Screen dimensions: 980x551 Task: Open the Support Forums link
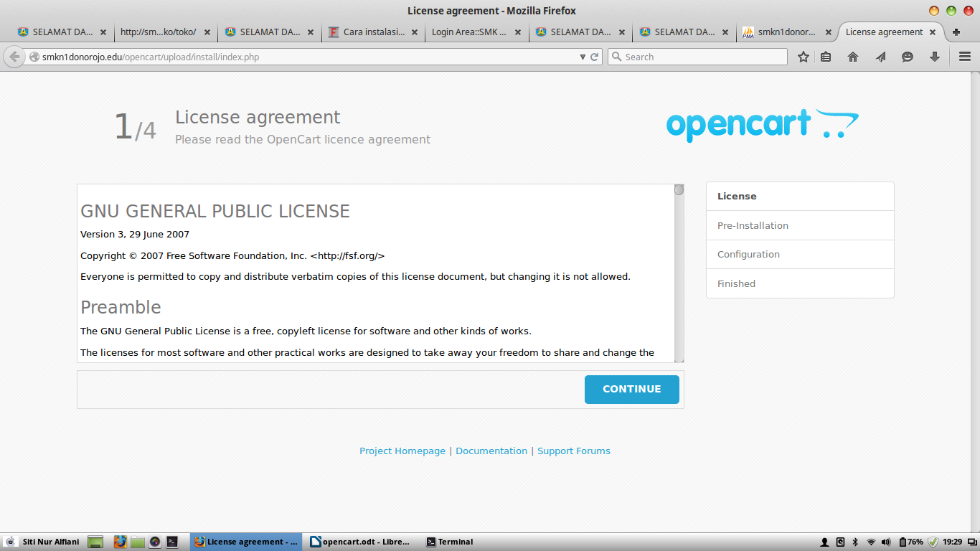(574, 451)
